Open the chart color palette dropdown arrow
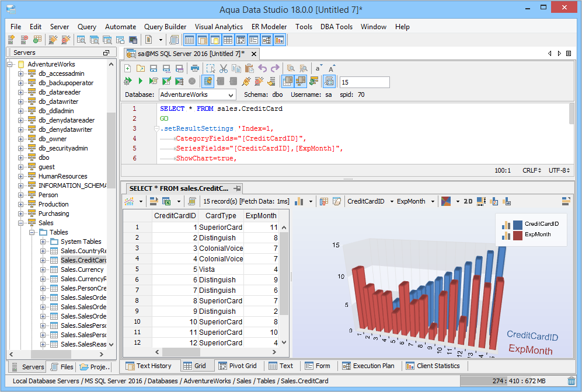The height and width of the screenshot is (392, 582). point(457,201)
